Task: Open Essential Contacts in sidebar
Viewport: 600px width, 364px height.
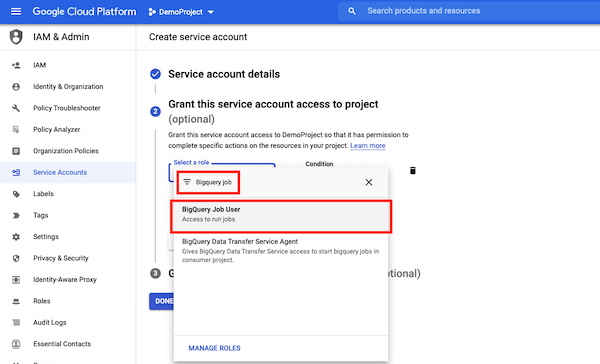Action: coord(62,344)
